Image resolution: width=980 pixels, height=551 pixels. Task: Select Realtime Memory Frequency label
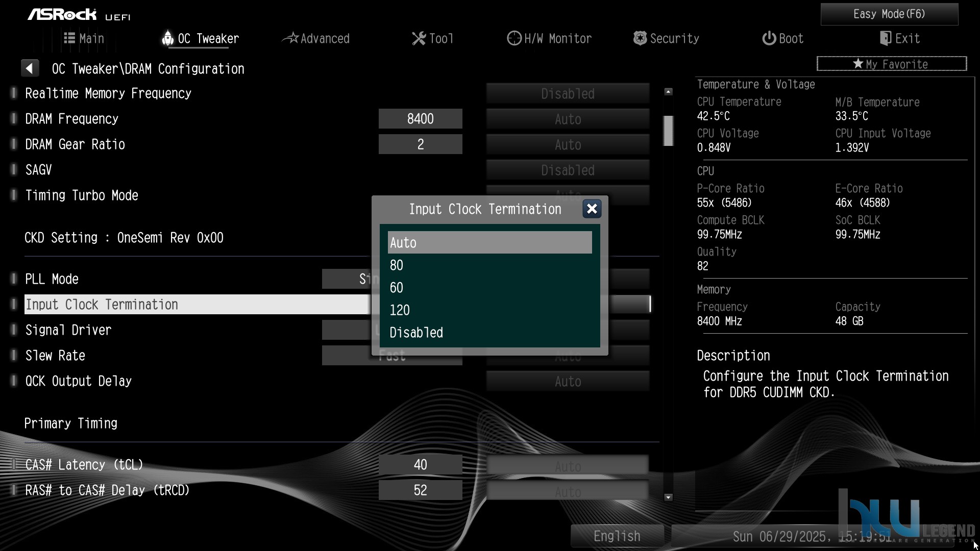(x=108, y=93)
